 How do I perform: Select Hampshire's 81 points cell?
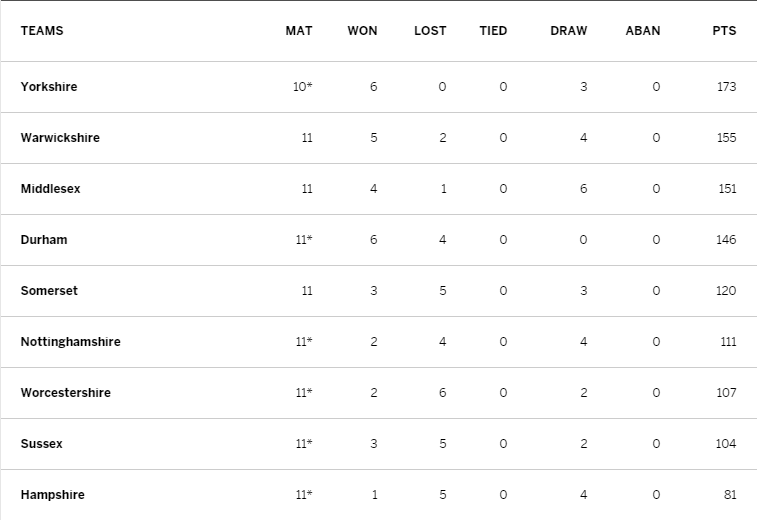pos(730,495)
